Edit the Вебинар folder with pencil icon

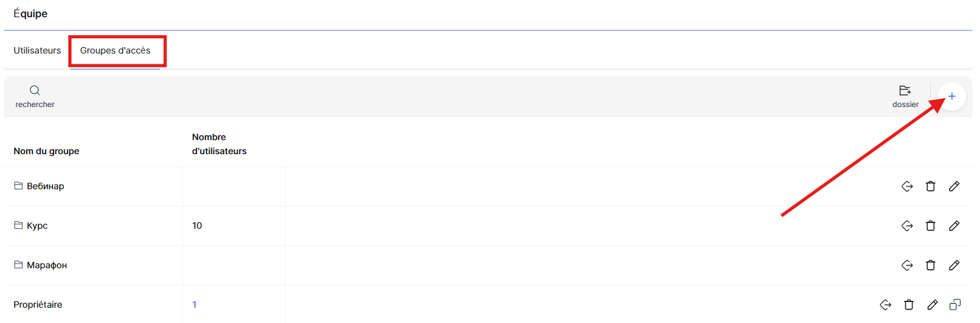954,186
